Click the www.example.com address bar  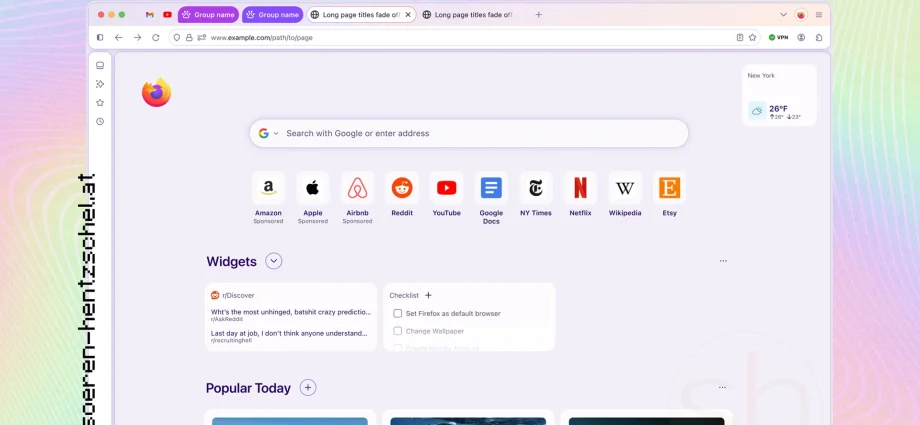point(464,38)
